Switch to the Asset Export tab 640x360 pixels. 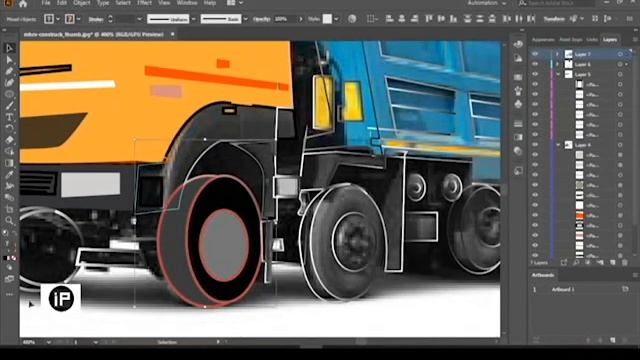pos(571,40)
